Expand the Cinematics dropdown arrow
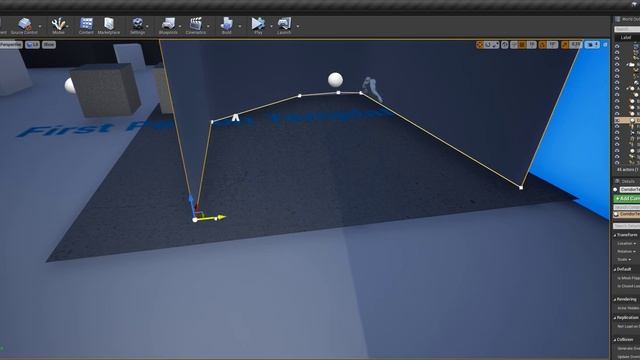Screen dimensions: 640x360 [208, 26]
